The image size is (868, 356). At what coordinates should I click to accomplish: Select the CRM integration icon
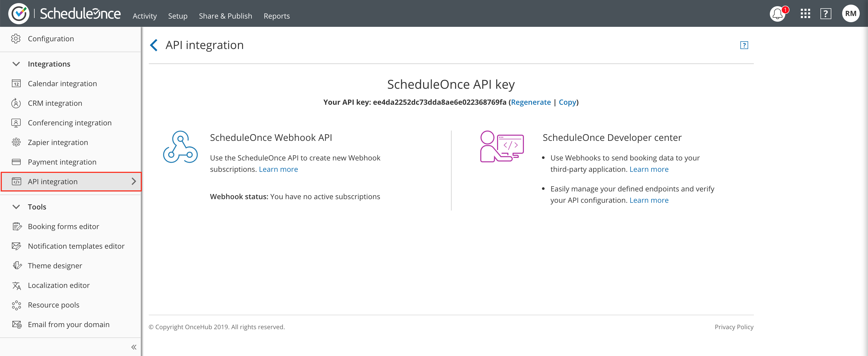tap(17, 103)
